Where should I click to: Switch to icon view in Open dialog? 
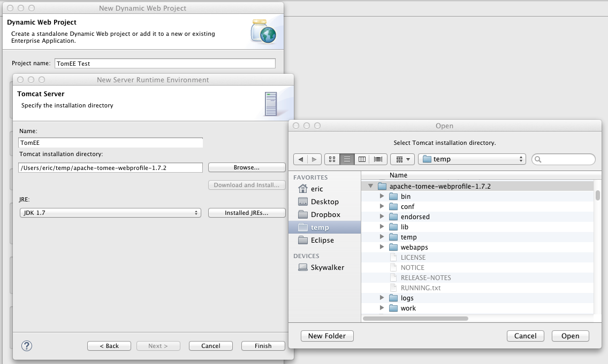(332, 159)
